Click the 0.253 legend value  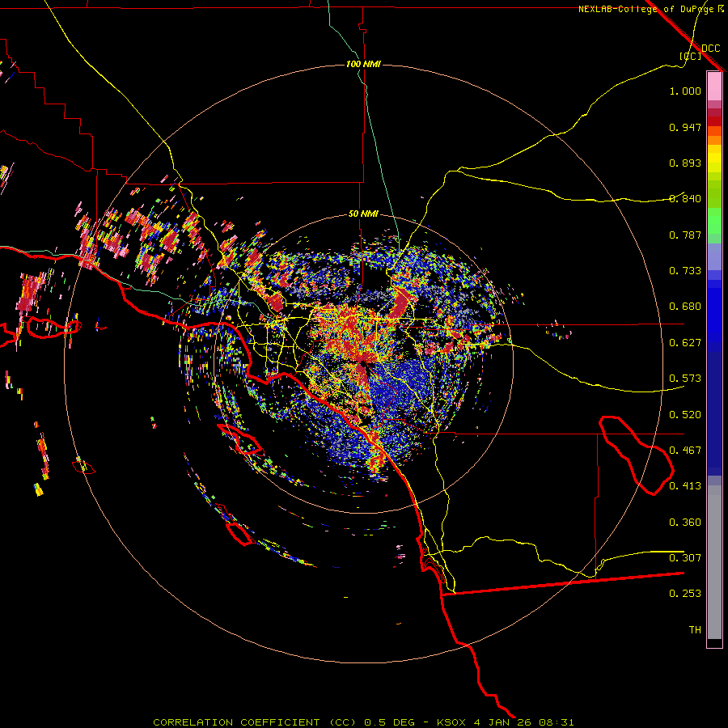(685, 594)
